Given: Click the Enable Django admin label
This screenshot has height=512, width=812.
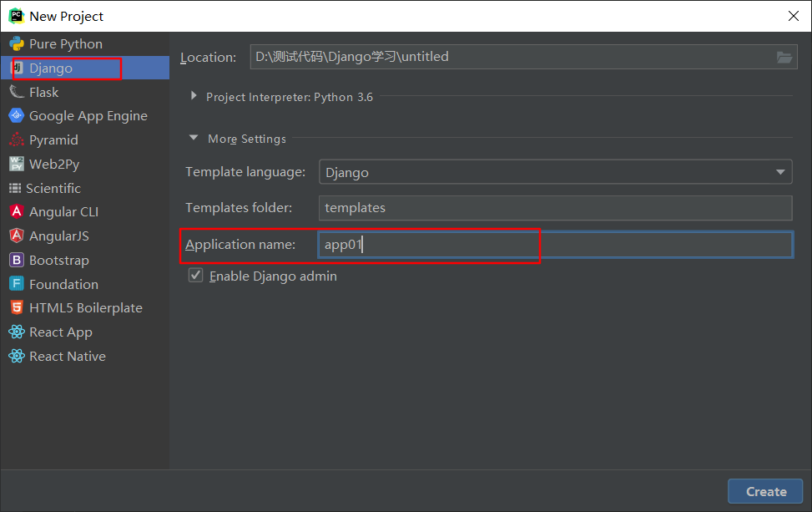Looking at the screenshot, I should pyautogui.click(x=273, y=276).
